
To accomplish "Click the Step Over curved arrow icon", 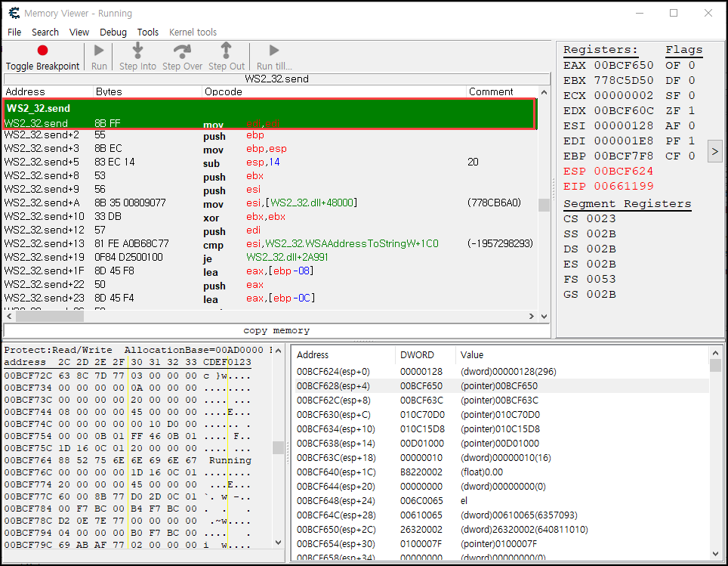I will pyautogui.click(x=181, y=50).
